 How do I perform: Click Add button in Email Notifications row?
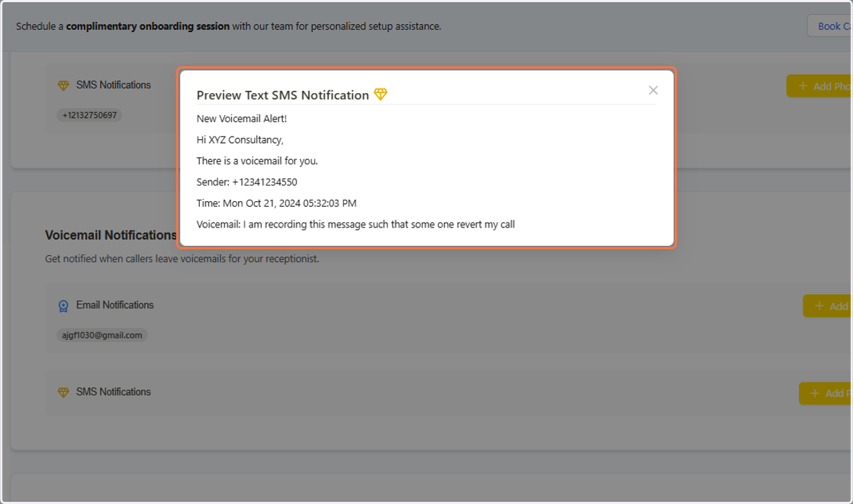(828, 306)
